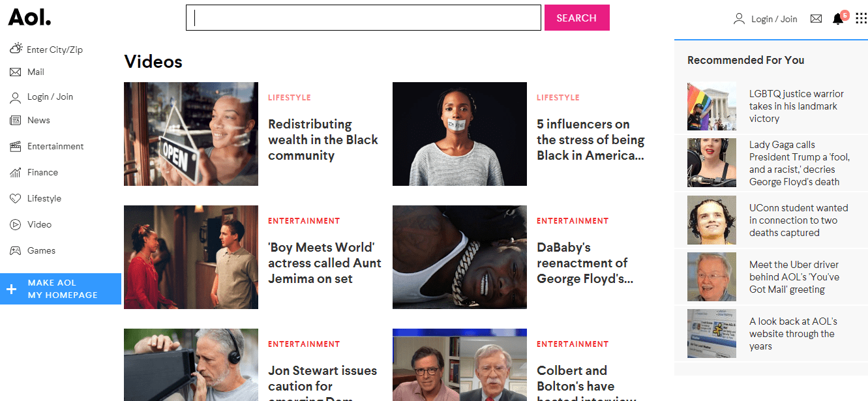Image resolution: width=868 pixels, height=401 pixels.
Task: Open Lady Gaga recommended article link
Action: click(800, 163)
